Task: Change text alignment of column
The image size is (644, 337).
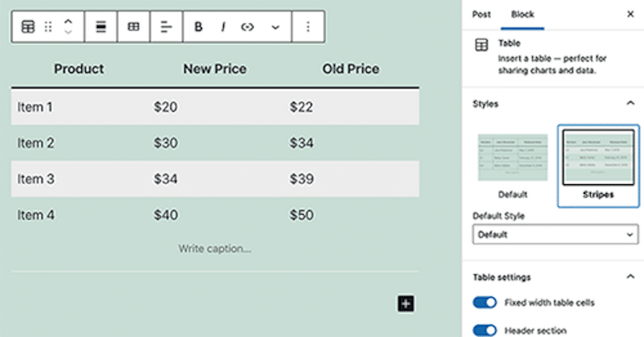Action: pos(167,27)
